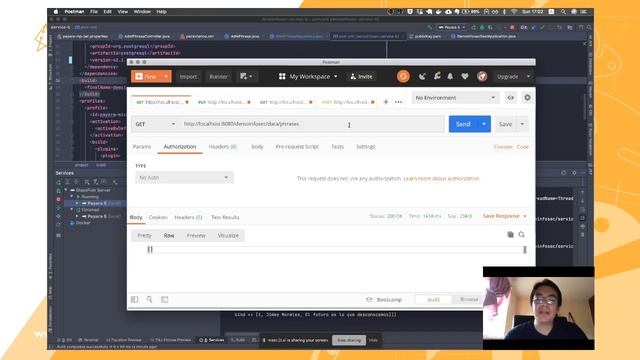Click the Import button
The width and height of the screenshot is (640, 360).
tap(188, 76)
